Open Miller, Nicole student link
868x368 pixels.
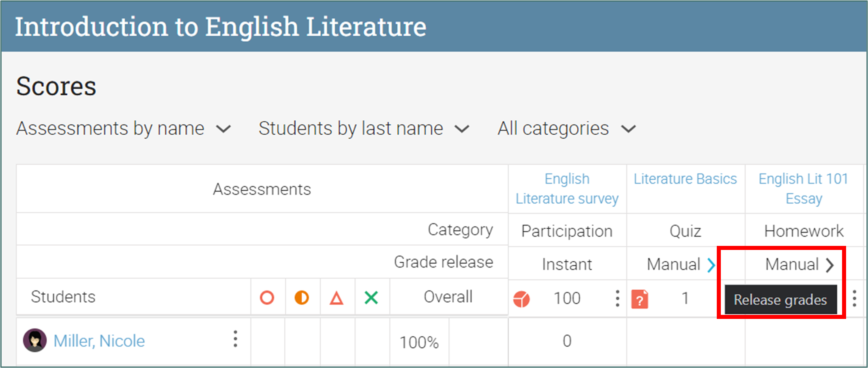(x=99, y=341)
